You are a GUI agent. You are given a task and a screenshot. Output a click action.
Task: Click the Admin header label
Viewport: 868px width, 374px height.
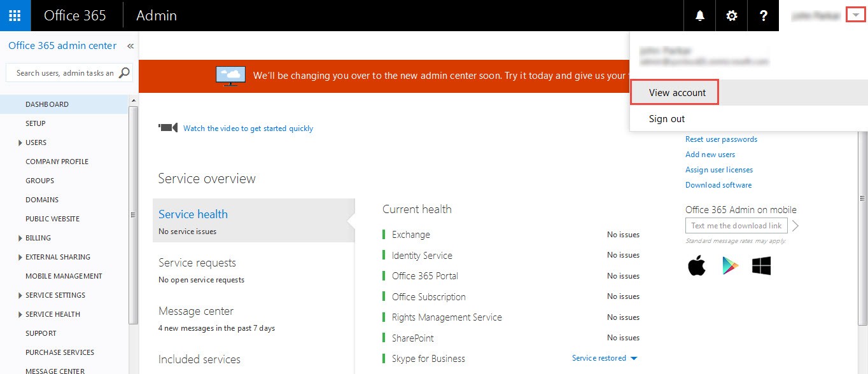[x=157, y=15]
